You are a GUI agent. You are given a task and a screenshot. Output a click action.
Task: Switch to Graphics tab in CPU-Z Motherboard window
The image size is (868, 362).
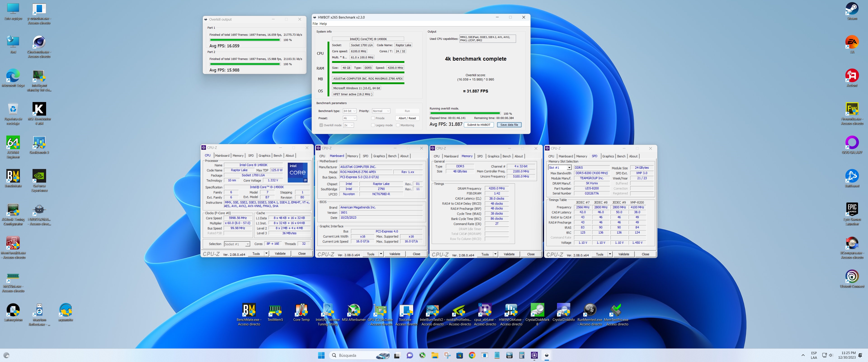[x=379, y=156]
